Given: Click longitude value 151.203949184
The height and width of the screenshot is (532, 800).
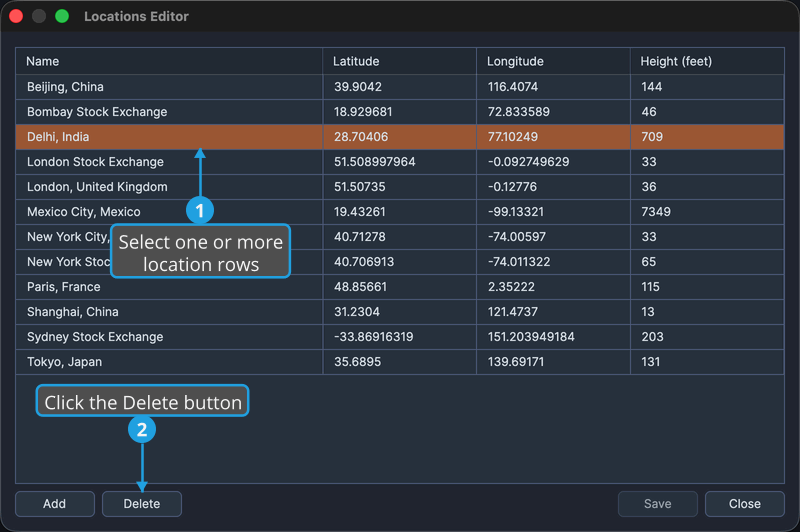Looking at the screenshot, I should [x=531, y=337].
